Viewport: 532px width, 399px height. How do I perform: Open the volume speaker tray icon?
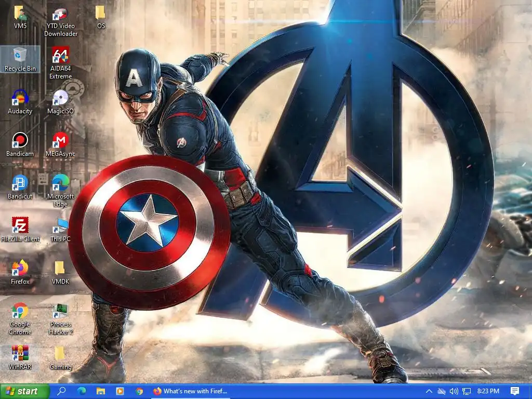[x=454, y=391]
